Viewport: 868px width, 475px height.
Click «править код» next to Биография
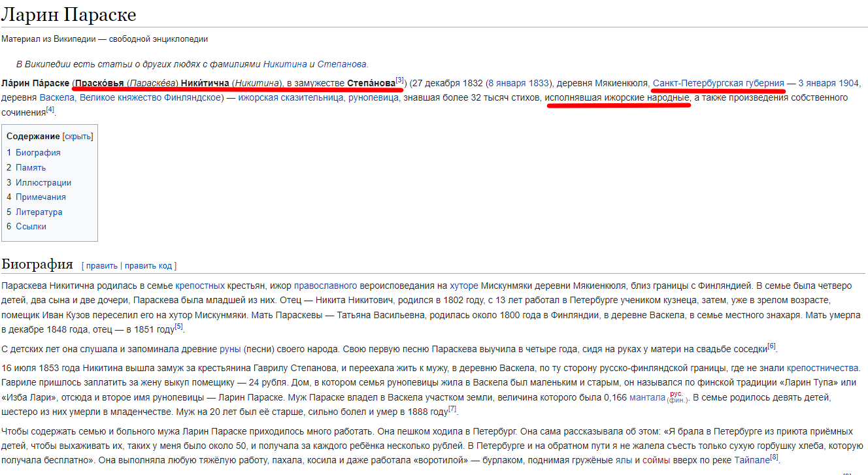(x=148, y=265)
